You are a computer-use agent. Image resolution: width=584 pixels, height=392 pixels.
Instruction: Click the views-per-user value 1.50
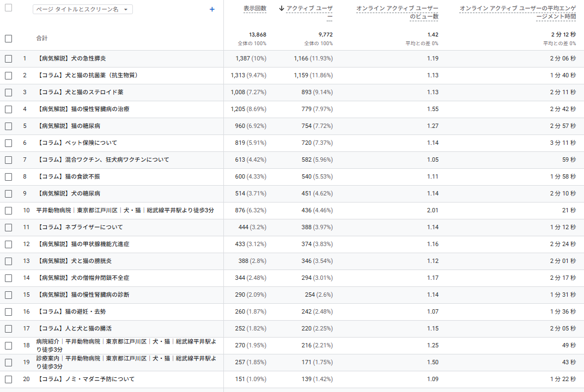point(433,362)
